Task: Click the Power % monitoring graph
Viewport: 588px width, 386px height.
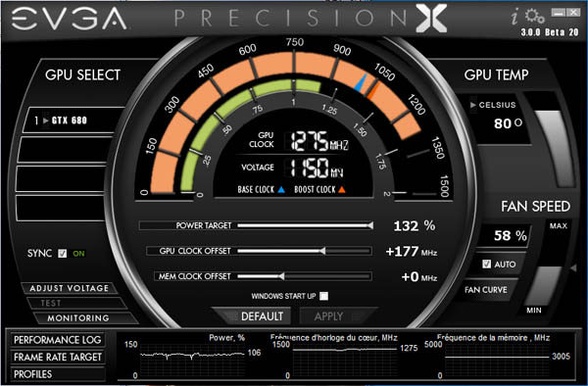Action: click(x=193, y=361)
